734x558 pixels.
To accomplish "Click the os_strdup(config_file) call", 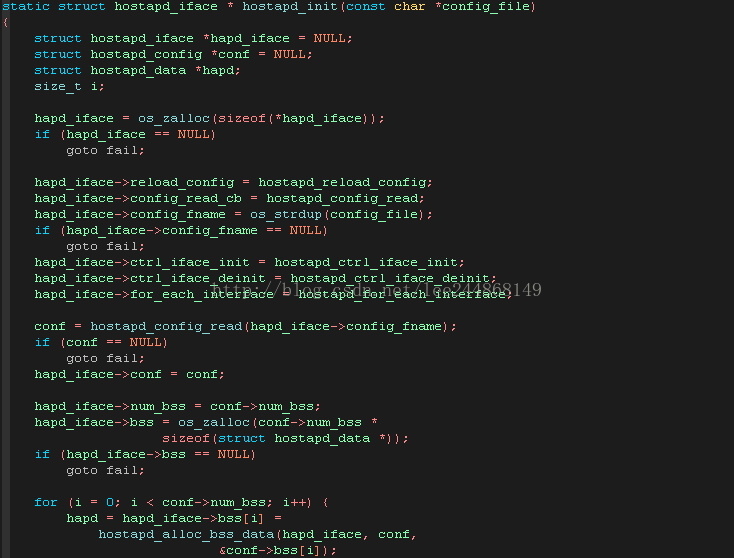I will [337, 214].
